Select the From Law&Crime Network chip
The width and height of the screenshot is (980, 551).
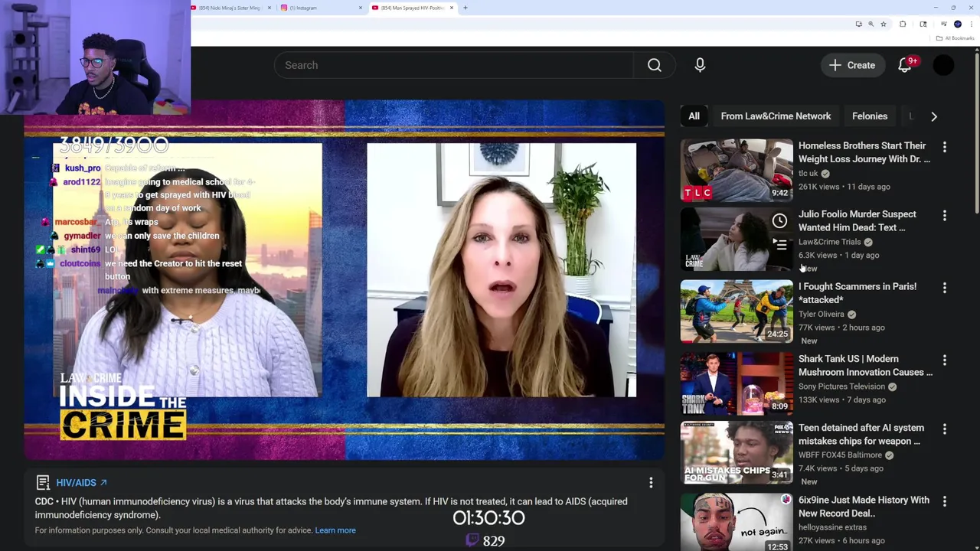pyautogui.click(x=776, y=116)
